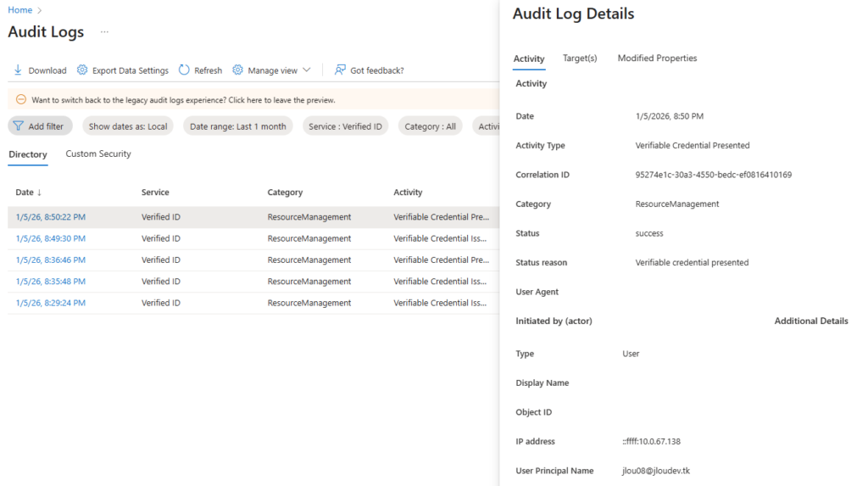Click the Add filter funnel icon

[x=18, y=126]
